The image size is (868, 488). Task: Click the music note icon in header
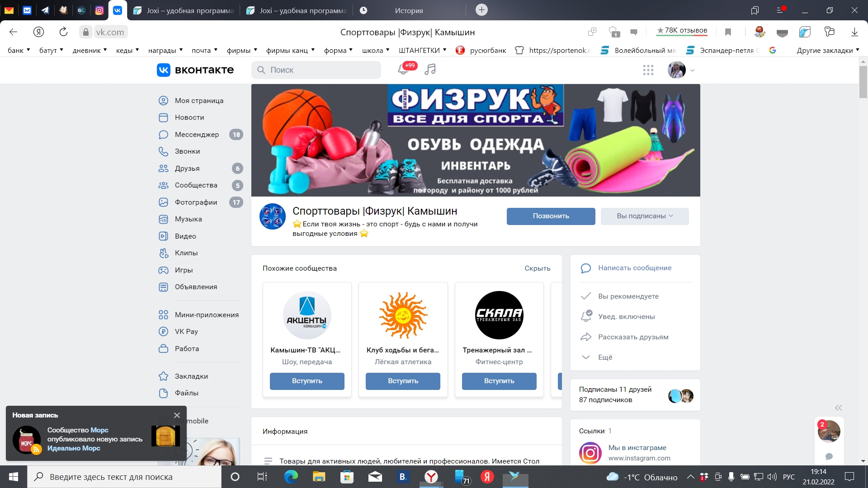430,70
